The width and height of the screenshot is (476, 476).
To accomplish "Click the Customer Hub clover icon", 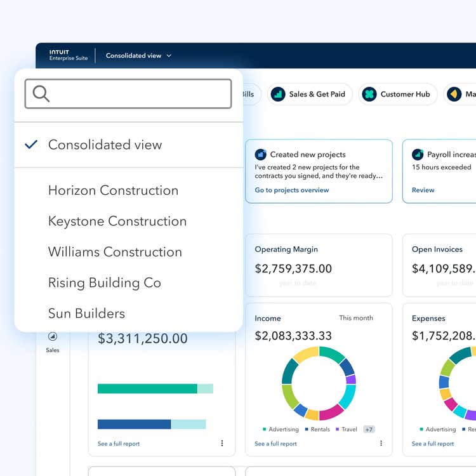I will [369, 94].
